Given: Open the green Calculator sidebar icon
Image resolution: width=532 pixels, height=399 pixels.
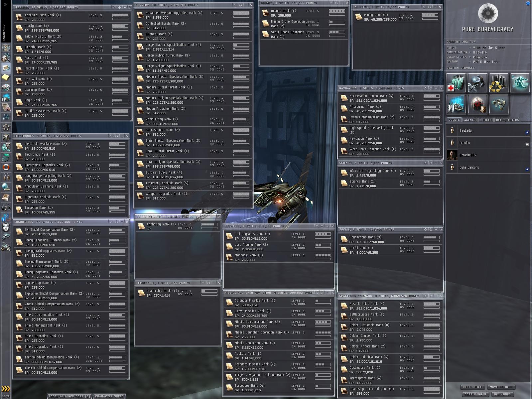Looking at the screenshot, I should pos(6,157).
